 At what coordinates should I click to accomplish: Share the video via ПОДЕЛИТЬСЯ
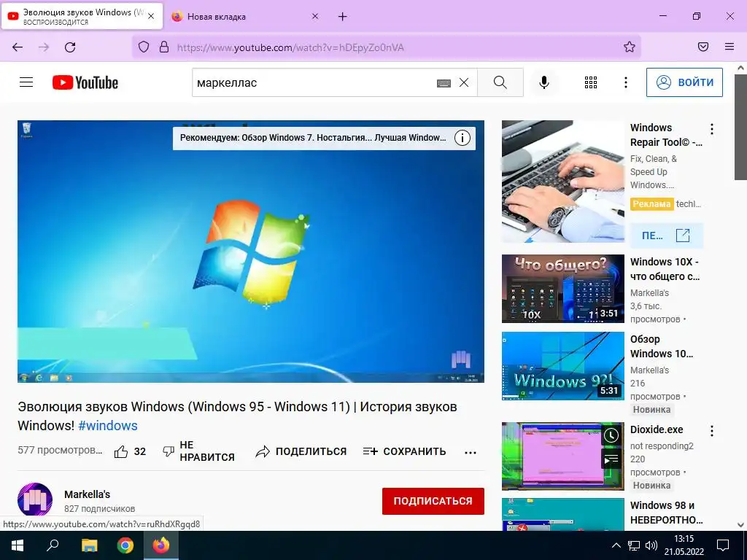(301, 451)
